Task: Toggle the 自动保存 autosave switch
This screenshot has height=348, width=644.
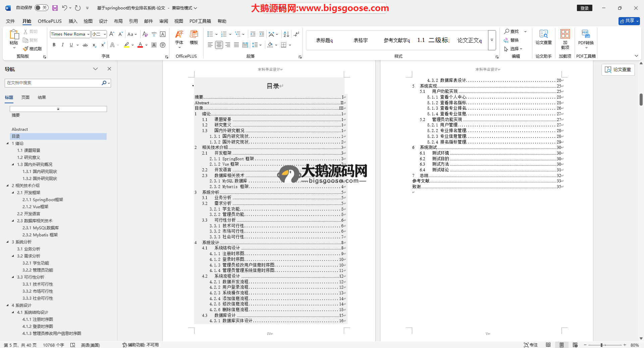Action: (x=41, y=8)
